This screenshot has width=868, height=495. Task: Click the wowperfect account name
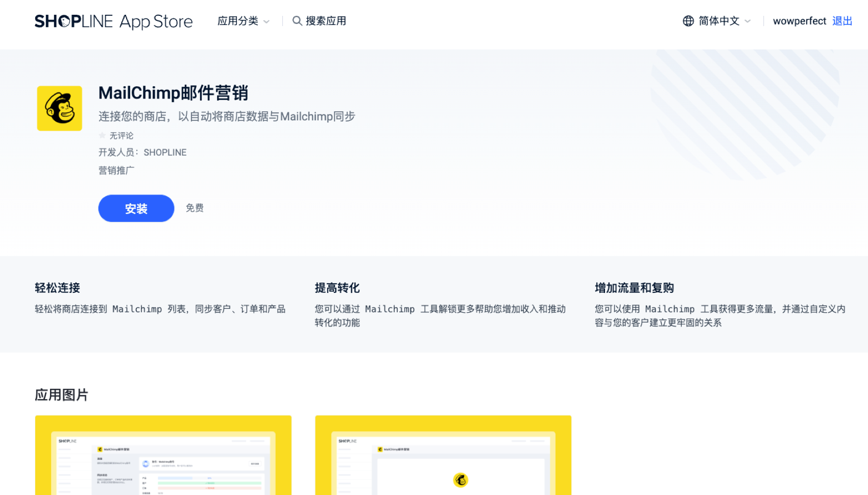(800, 21)
